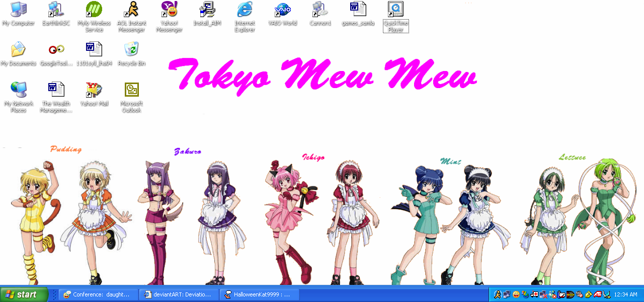Select the GoogleTool desktop icon

(56, 54)
